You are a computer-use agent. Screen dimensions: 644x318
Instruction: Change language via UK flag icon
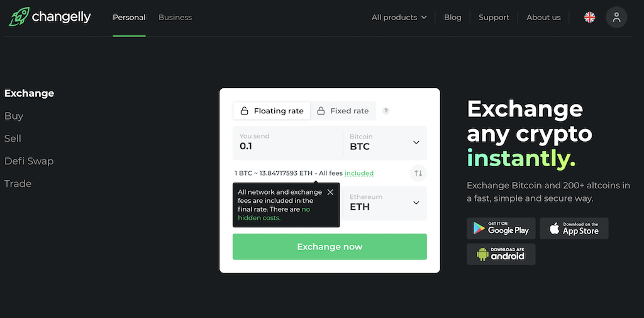[x=589, y=17]
